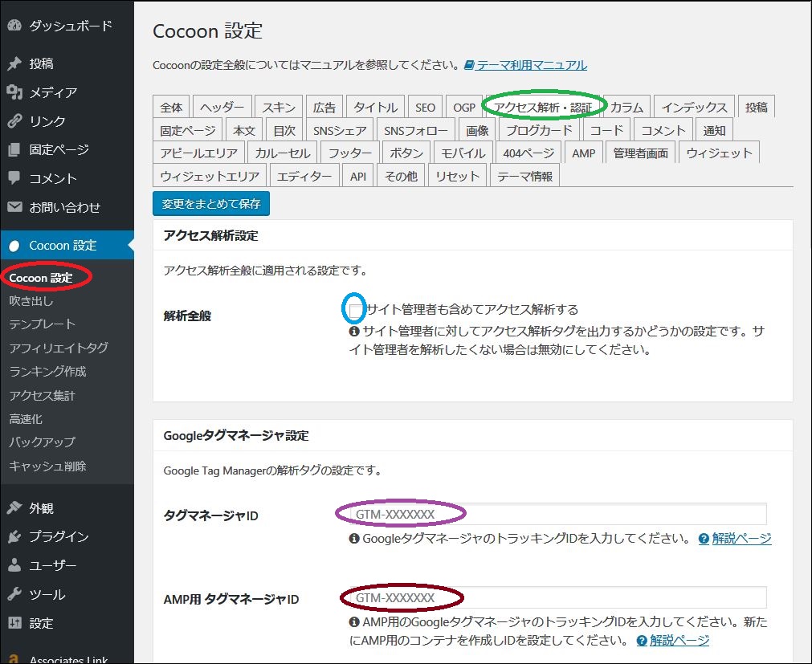Click the pushpin icon next to 投稿

point(14,63)
